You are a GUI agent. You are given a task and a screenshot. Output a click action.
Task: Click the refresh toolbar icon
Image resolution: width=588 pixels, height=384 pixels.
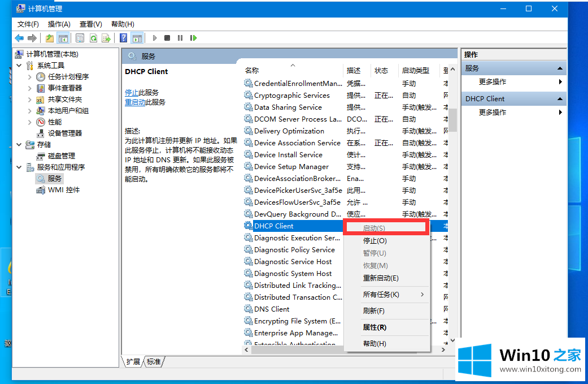tap(93, 38)
